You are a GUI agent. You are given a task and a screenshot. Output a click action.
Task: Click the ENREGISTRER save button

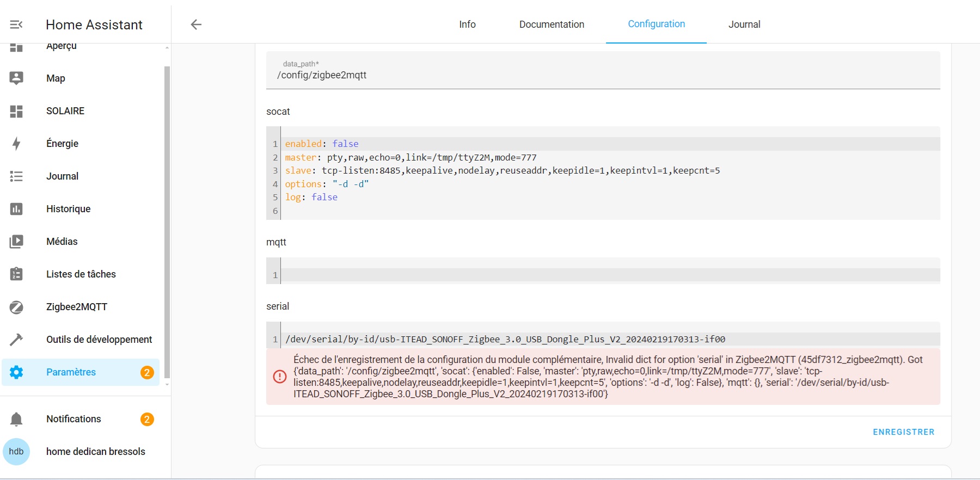coord(903,432)
